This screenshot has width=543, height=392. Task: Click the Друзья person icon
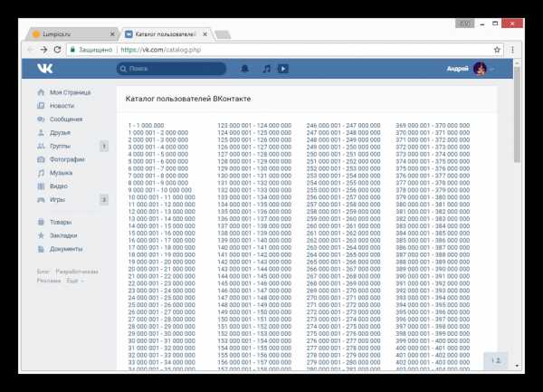coord(41,133)
